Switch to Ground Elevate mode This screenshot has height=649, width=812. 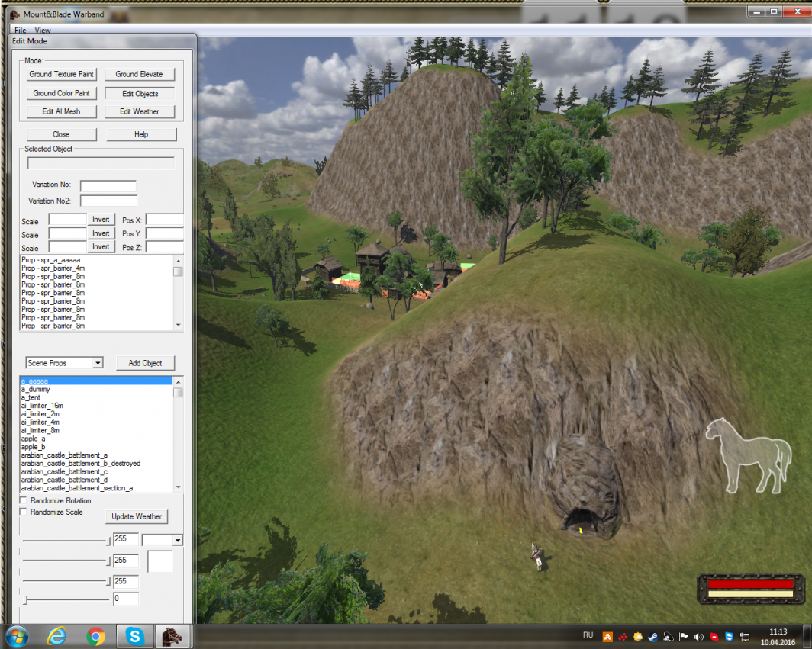click(139, 74)
